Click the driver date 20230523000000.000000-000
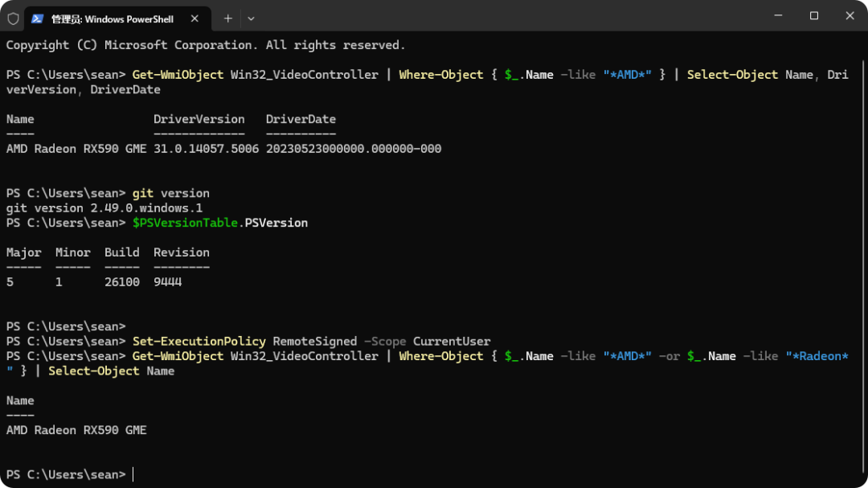Image resolution: width=868 pixels, height=488 pixels. tap(353, 149)
